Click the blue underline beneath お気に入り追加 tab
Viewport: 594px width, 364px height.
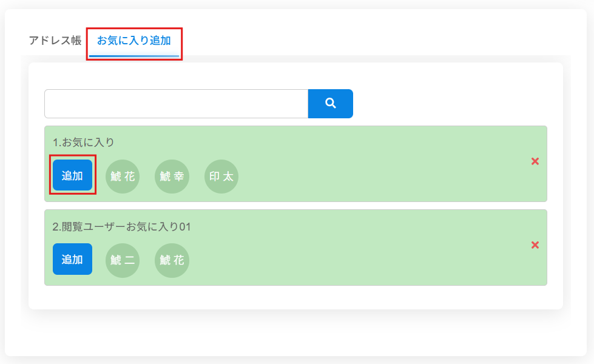pyautogui.click(x=134, y=56)
